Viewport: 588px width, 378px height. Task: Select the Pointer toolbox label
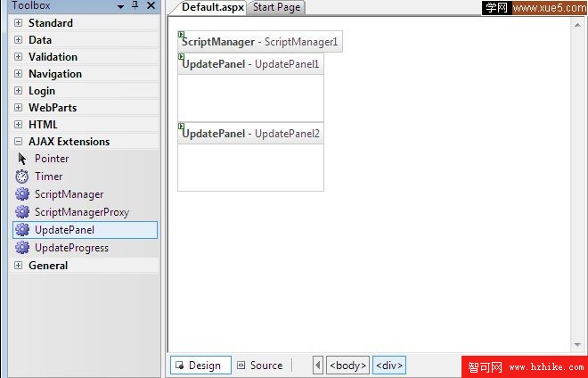point(52,159)
